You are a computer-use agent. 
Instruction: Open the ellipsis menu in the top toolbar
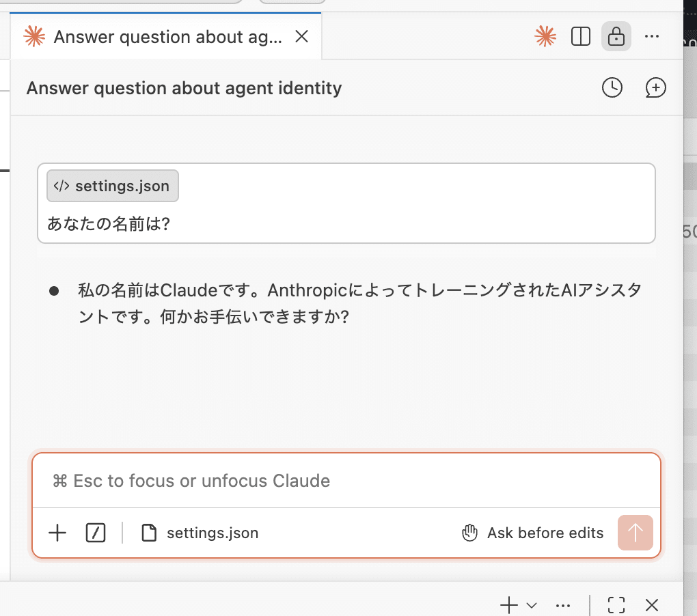click(x=652, y=36)
